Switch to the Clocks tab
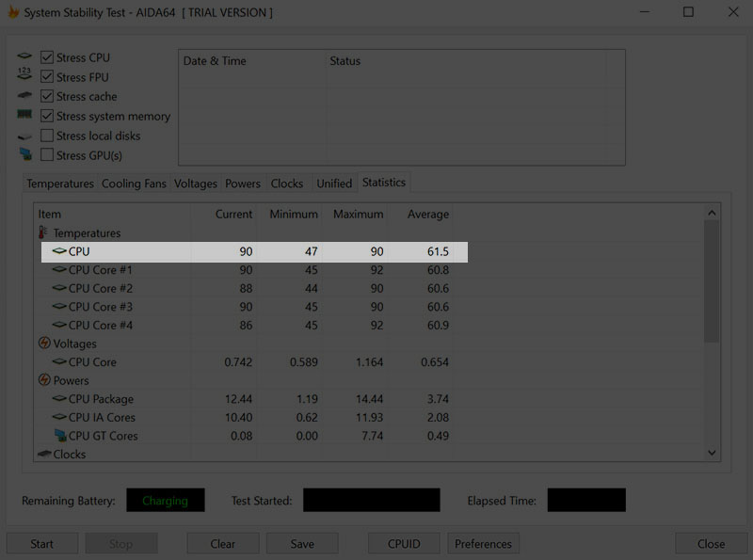The width and height of the screenshot is (753, 560). tap(287, 184)
